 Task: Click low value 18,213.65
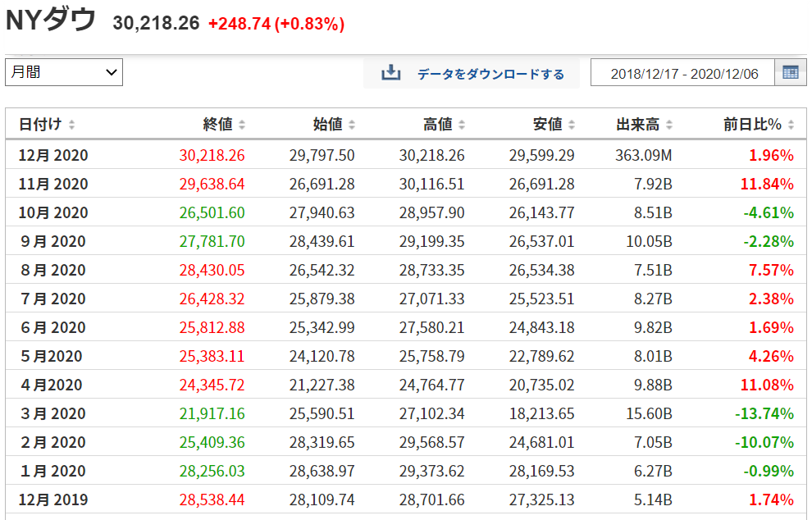point(541,414)
